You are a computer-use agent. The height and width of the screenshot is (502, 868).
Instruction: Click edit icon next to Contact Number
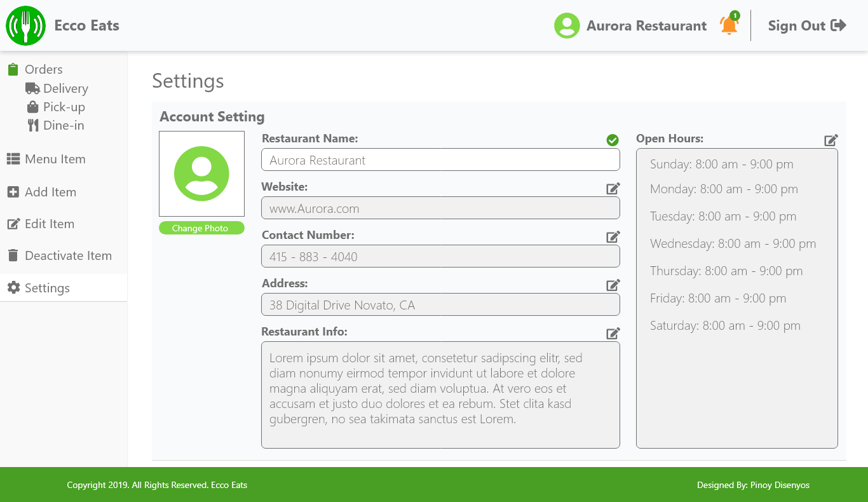tap(613, 237)
